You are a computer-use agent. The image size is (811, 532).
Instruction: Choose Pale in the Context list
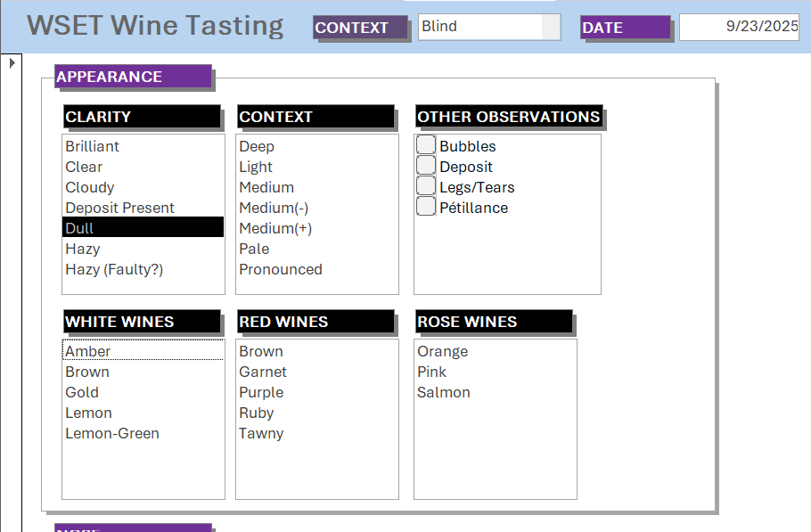coord(317,249)
